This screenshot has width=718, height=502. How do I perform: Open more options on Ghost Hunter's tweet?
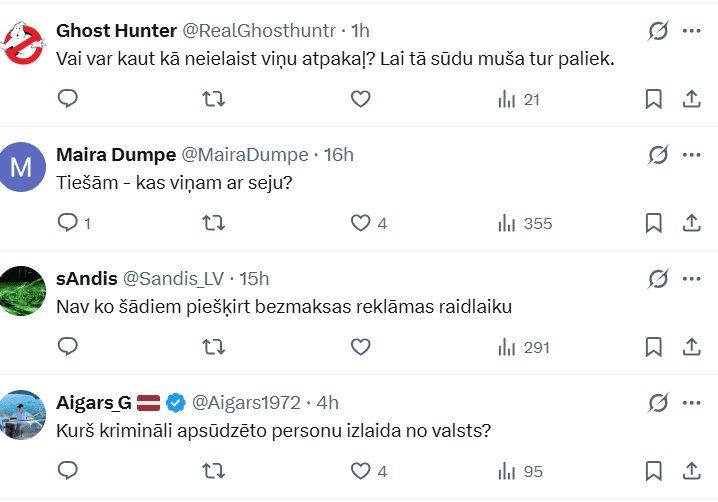point(691,31)
